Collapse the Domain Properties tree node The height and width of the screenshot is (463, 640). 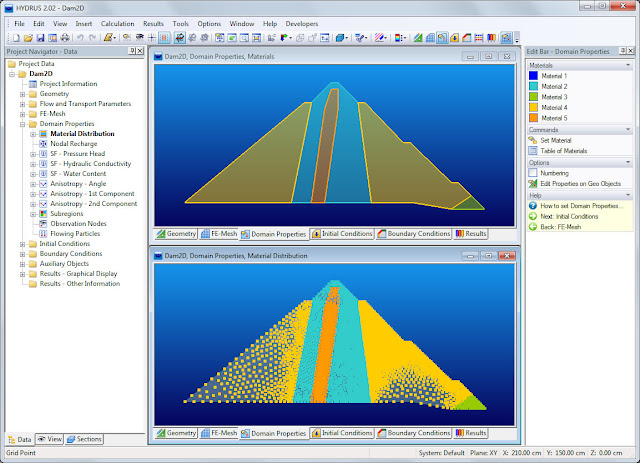tap(22, 124)
